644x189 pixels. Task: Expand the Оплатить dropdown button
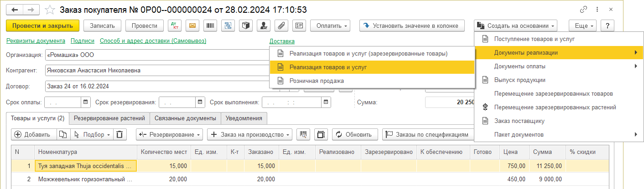click(330, 26)
